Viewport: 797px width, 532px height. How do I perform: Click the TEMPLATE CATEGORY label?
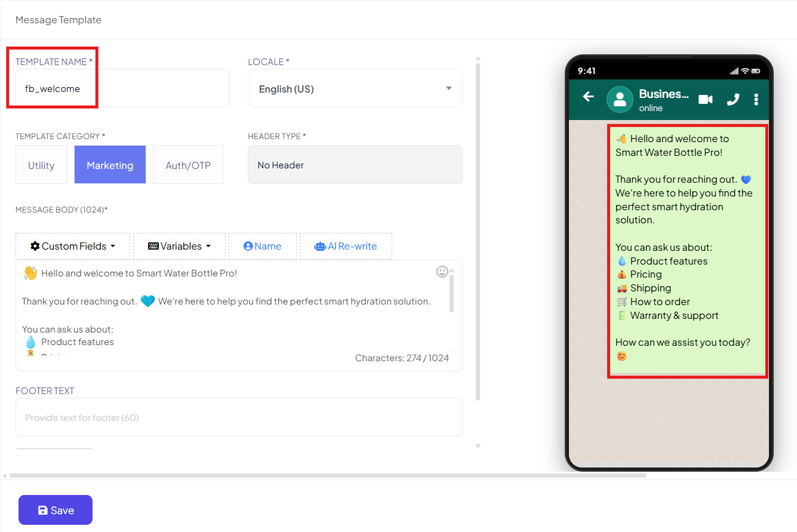click(60, 136)
